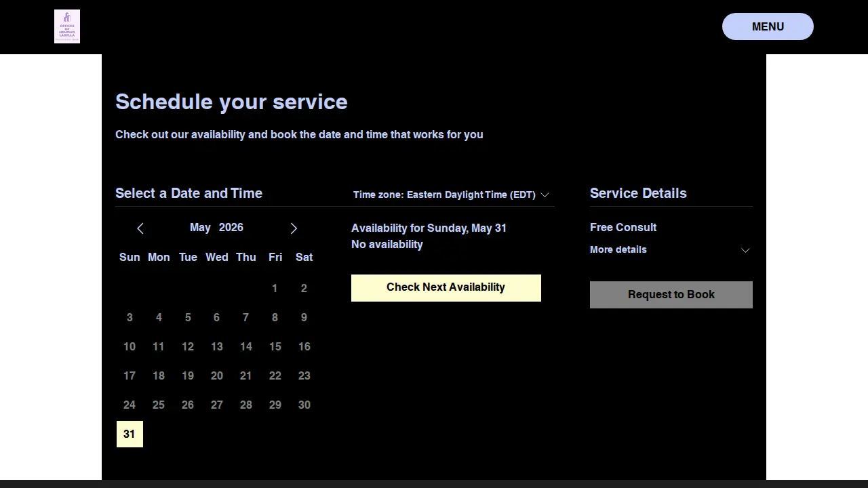Select May 28 on the calendar
This screenshot has height=488, width=868.
pos(245,405)
